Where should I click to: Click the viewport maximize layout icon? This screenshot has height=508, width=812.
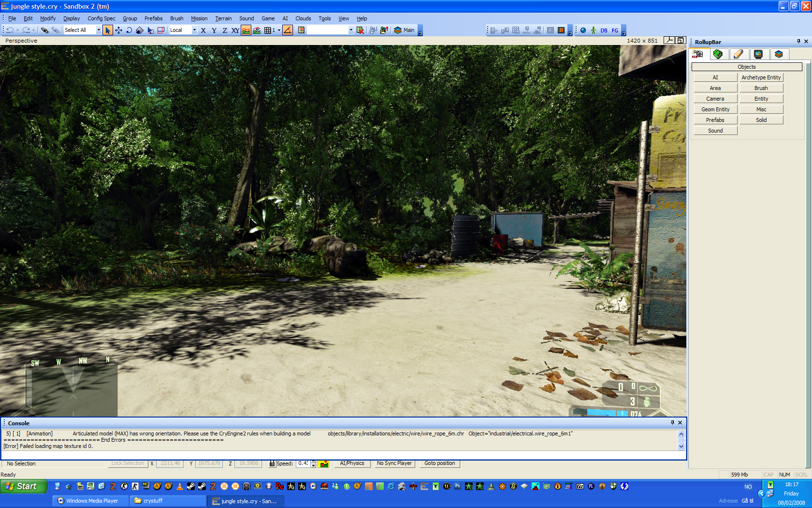681,40
